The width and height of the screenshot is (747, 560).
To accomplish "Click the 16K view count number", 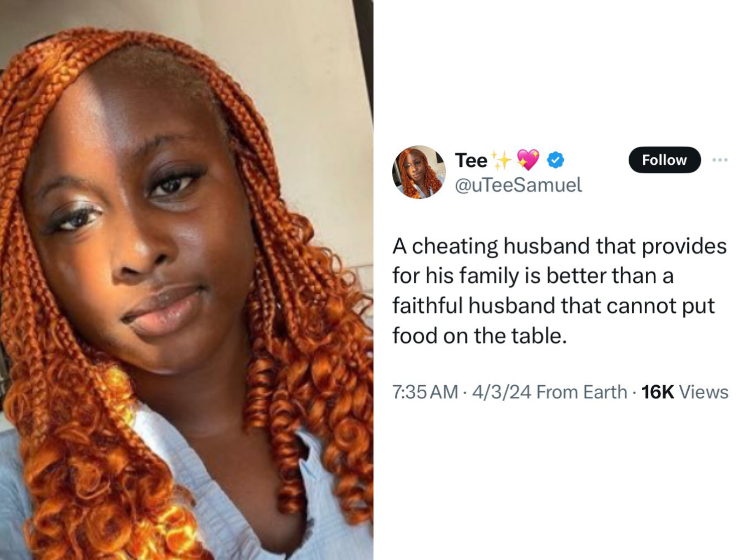I will [x=657, y=392].
